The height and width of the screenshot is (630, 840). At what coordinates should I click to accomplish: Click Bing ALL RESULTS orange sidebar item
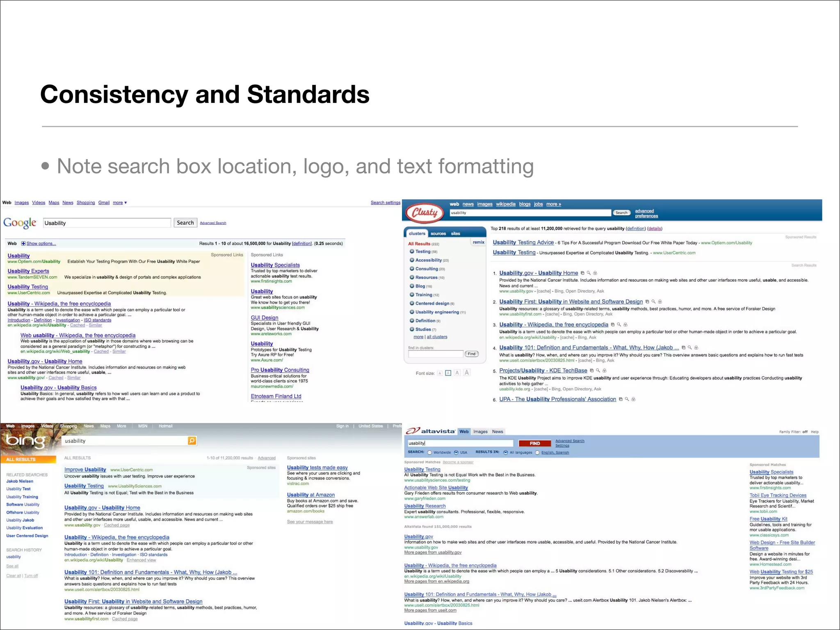tap(28, 460)
